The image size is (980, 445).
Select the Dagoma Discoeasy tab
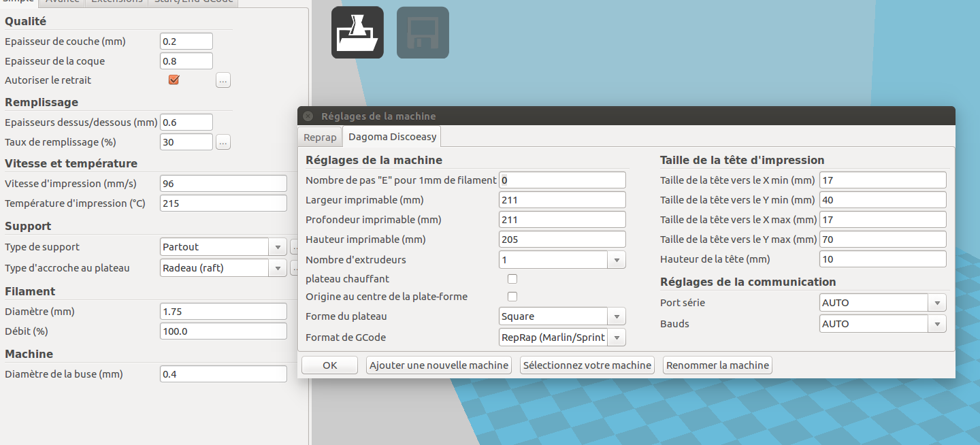pos(392,136)
